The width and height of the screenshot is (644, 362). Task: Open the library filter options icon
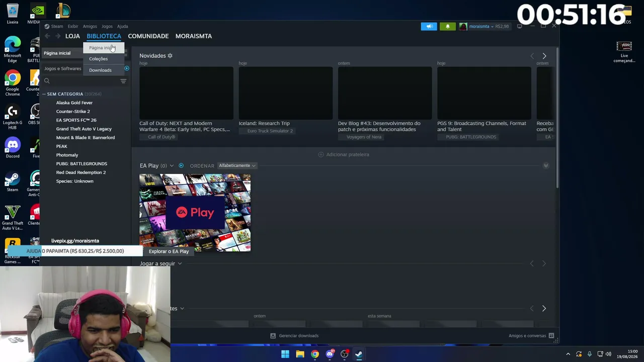(x=123, y=81)
